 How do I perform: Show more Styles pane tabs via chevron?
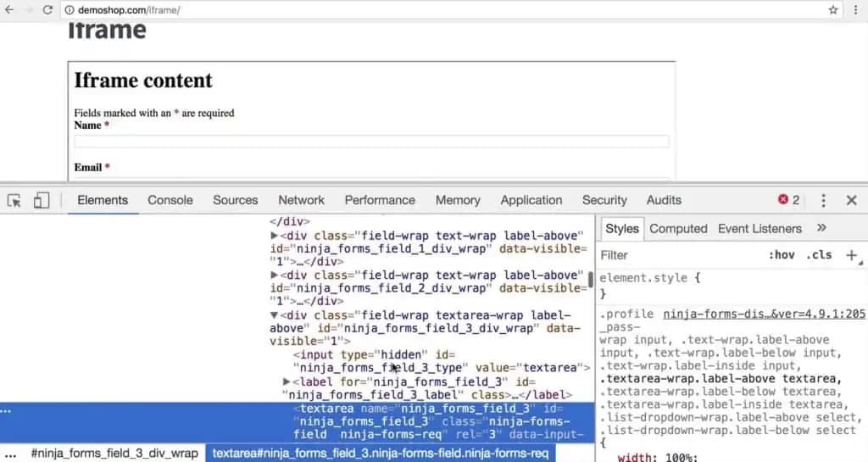pos(821,228)
